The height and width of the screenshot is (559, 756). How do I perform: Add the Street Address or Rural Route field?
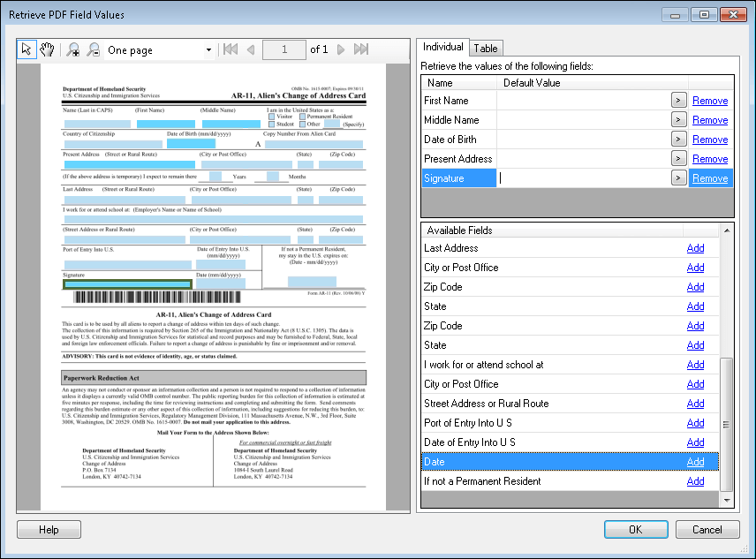click(695, 404)
